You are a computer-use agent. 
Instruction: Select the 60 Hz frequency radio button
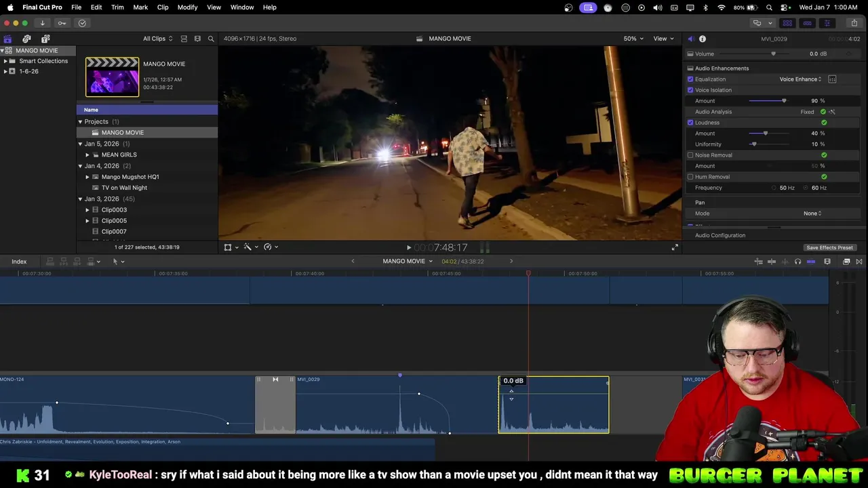[x=806, y=188]
